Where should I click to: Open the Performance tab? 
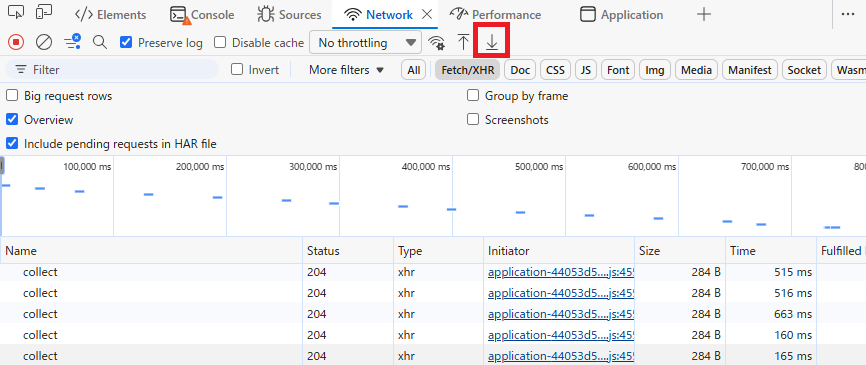tap(495, 14)
